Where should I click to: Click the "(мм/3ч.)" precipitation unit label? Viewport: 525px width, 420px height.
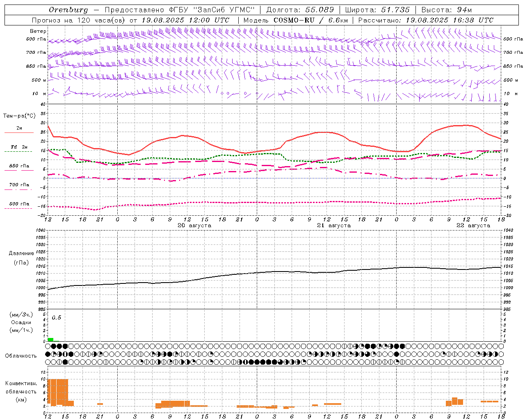pyautogui.click(x=21, y=315)
